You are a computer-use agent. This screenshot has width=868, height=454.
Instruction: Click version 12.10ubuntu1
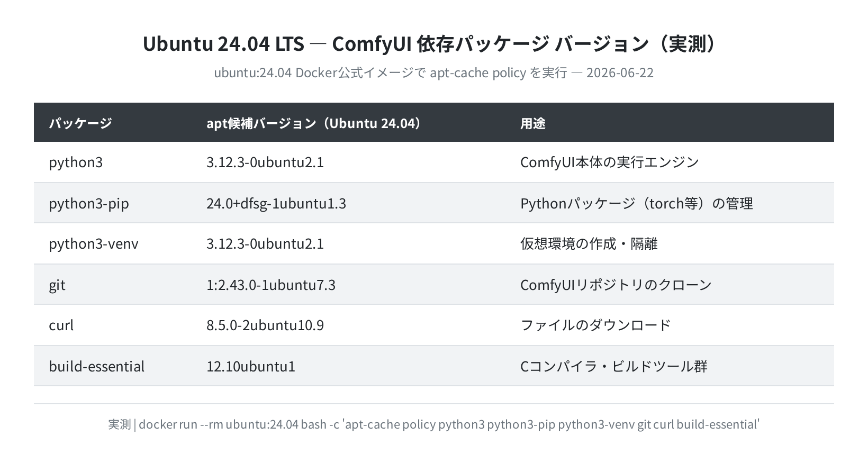pos(251,366)
